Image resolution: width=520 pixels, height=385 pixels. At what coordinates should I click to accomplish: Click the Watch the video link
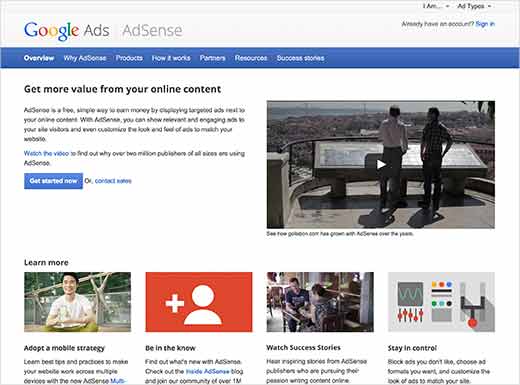pyautogui.click(x=46, y=153)
